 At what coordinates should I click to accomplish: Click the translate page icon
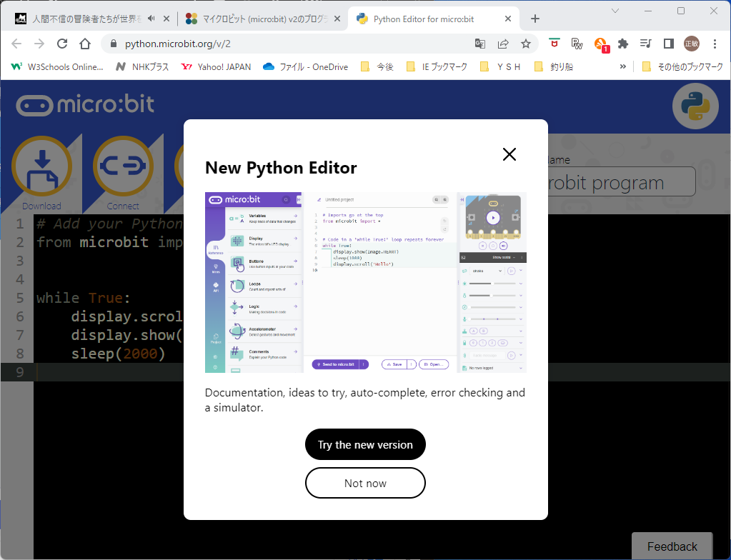pyautogui.click(x=479, y=44)
